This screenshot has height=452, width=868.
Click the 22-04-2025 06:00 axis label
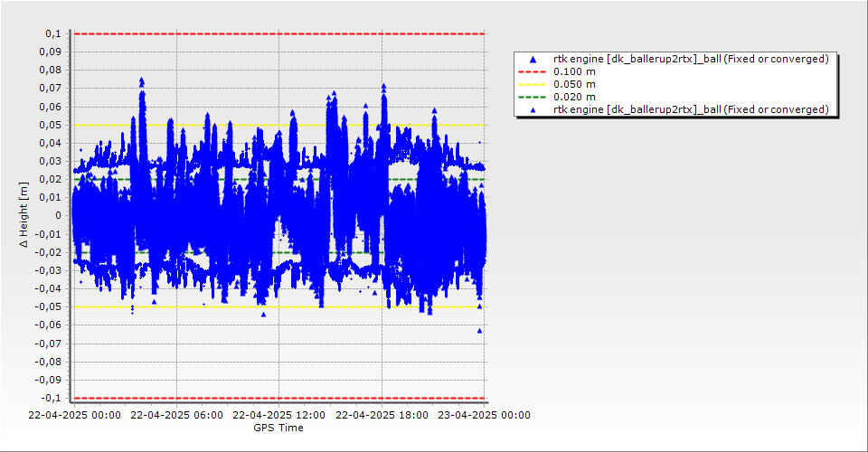[176, 415]
